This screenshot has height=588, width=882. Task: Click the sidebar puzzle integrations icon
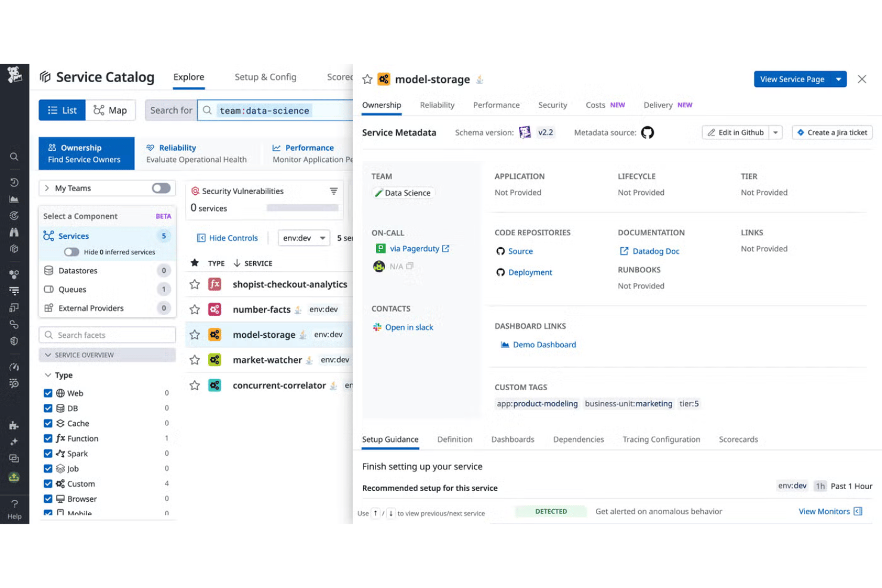tap(14, 425)
